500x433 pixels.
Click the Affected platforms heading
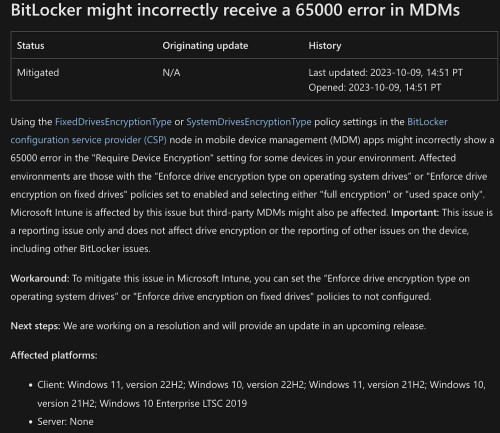point(54,356)
